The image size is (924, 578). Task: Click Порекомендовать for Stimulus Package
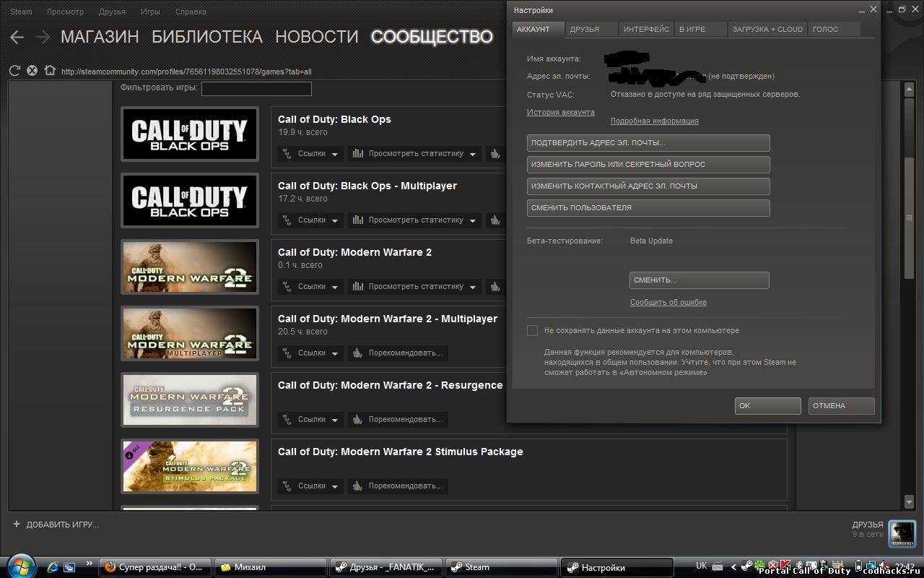(x=398, y=486)
